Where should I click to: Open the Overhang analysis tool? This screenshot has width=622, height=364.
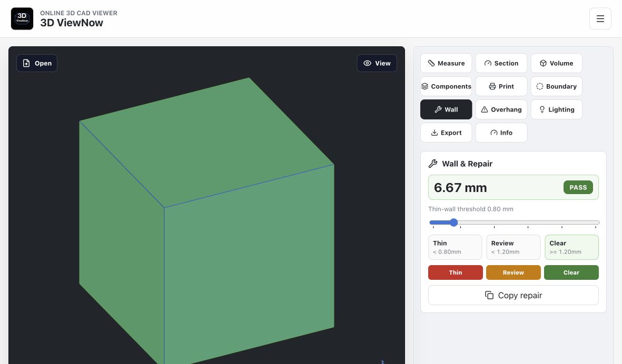click(501, 110)
